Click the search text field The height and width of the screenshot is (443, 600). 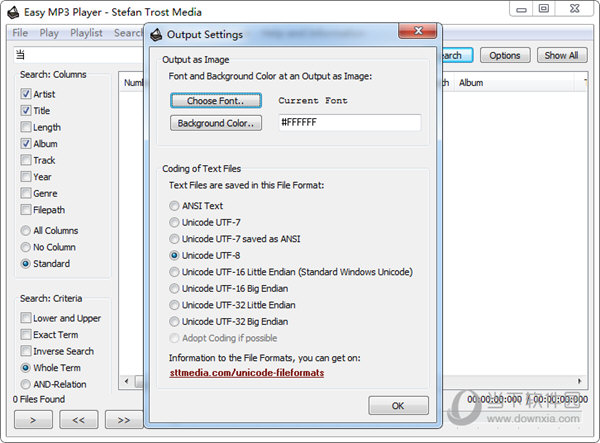coord(79,55)
